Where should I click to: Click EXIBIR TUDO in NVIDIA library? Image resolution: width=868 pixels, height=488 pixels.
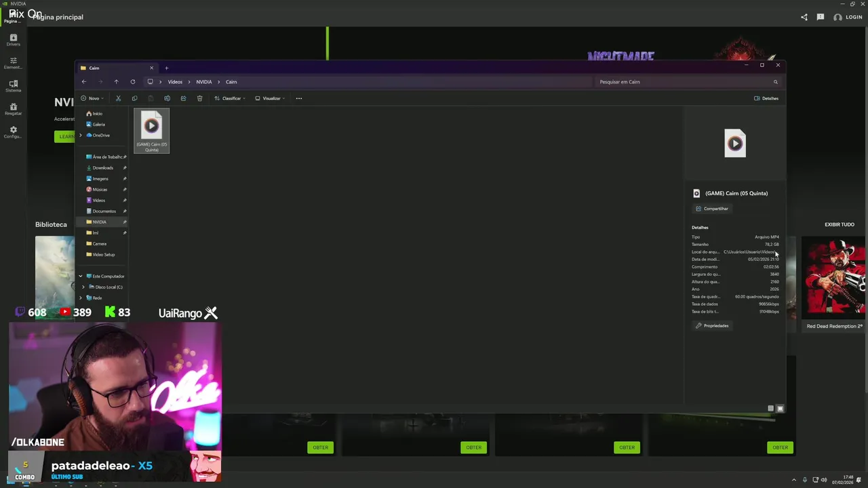pyautogui.click(x=840, y=224)
